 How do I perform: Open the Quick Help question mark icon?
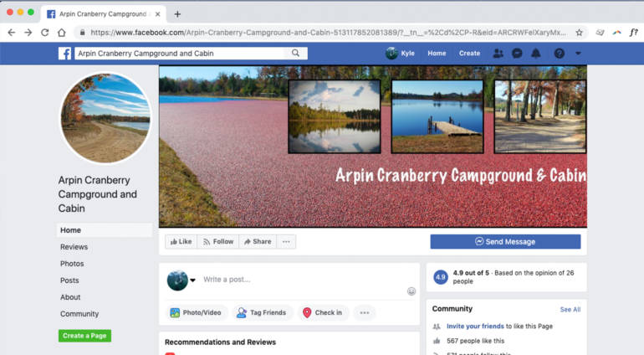[x=559, y=53]
